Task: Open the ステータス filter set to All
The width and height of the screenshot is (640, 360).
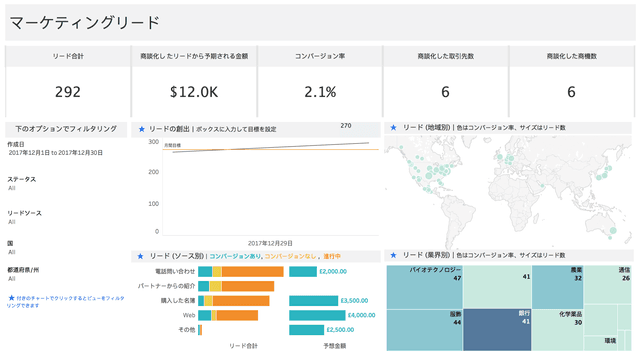Action: click(x=12, y=188)
